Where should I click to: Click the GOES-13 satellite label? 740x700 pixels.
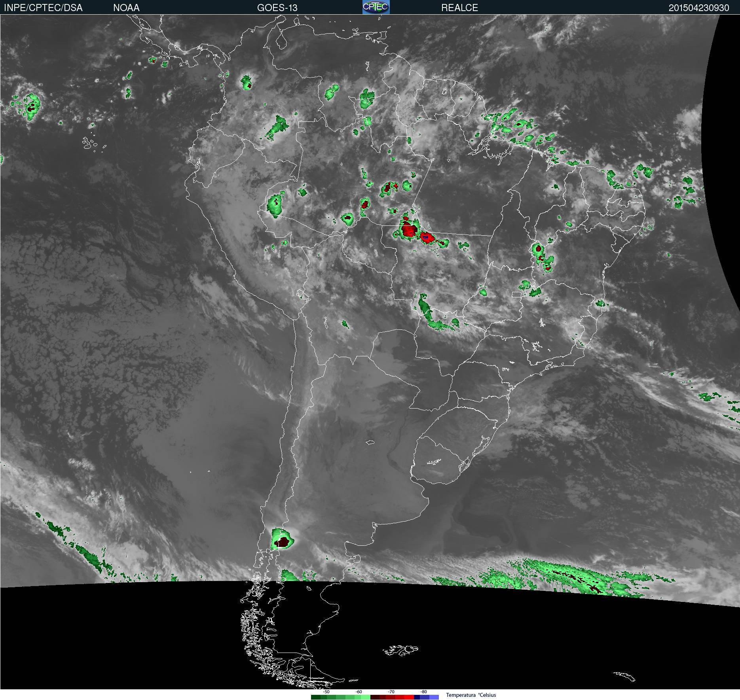click(277, 8)
